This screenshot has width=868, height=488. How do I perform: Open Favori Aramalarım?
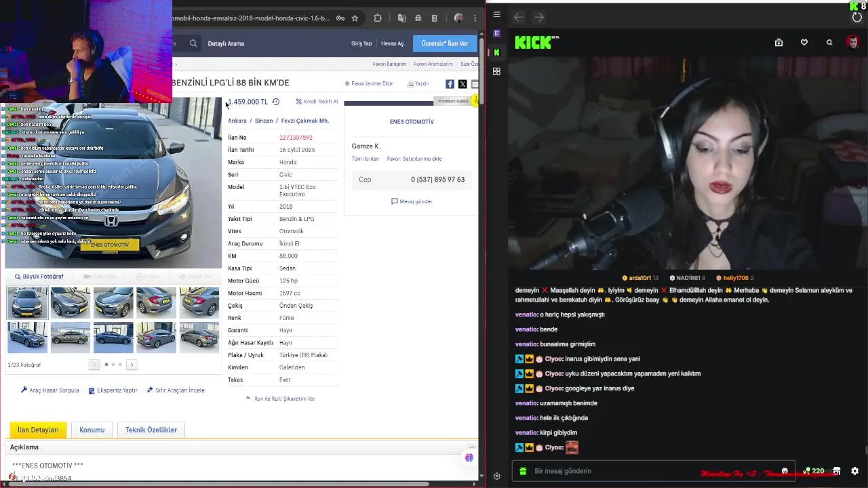click(433, 64)
